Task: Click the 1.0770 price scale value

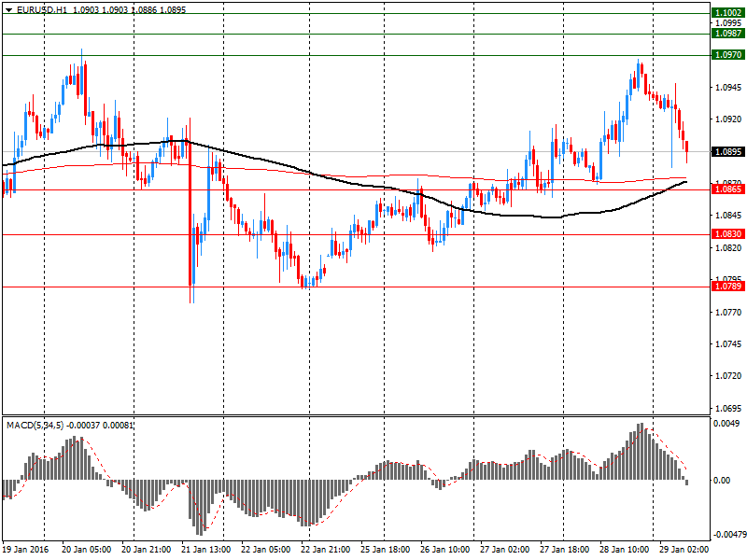Action: point(728,313)
